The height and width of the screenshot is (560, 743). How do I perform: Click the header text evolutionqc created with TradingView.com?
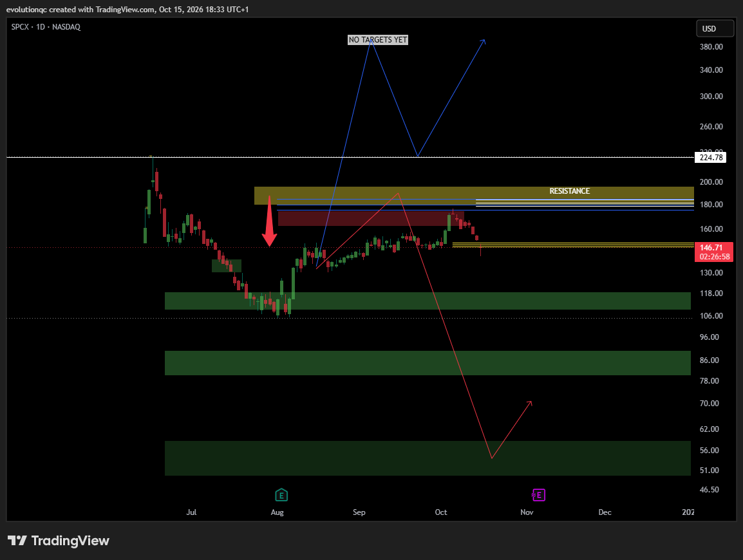(x=80, y=10)
